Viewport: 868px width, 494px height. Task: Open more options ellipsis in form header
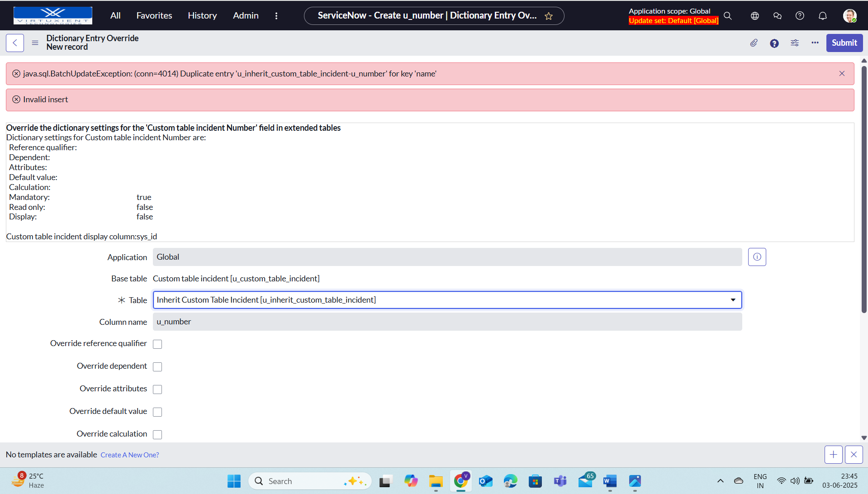coord(815,43)
